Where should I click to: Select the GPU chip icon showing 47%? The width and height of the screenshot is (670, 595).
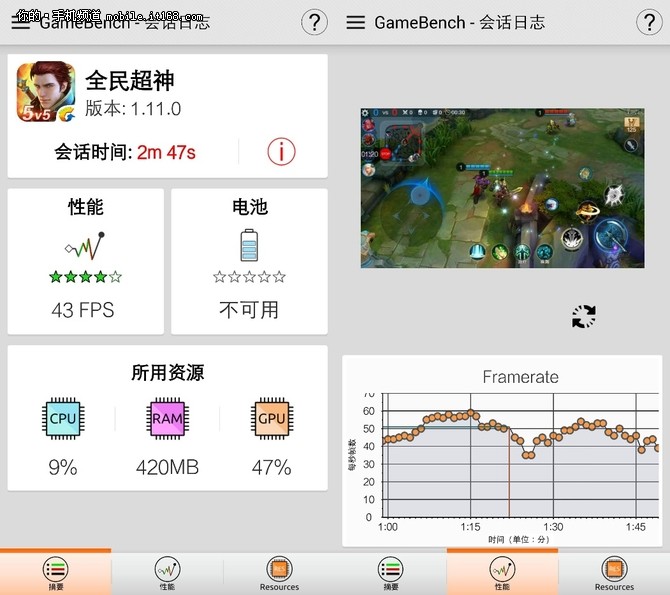(271, 419)
